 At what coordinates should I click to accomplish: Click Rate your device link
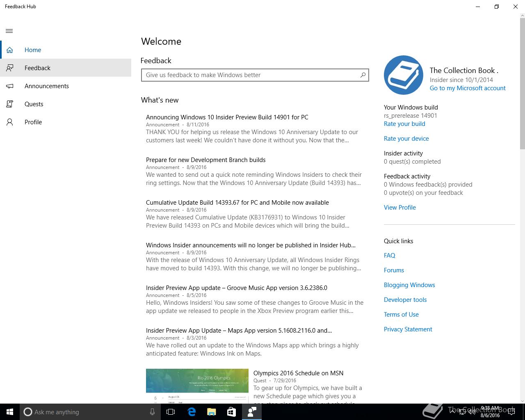(406, 139)
